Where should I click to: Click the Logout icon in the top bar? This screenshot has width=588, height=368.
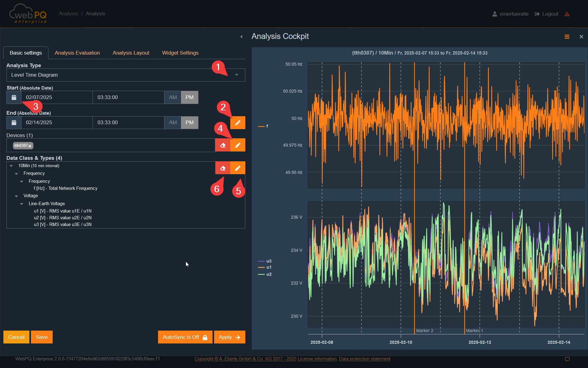[x=537, y=14]
